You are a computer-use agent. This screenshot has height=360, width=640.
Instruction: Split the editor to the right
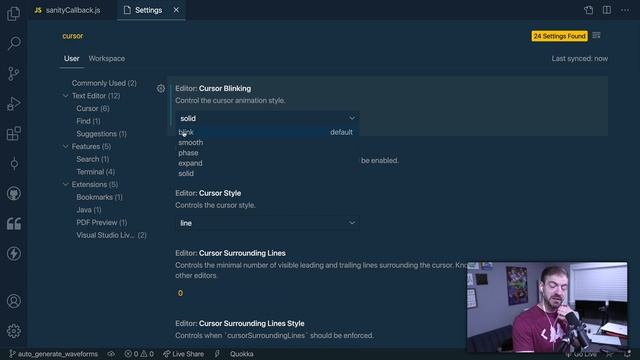(x=607, y=10)
